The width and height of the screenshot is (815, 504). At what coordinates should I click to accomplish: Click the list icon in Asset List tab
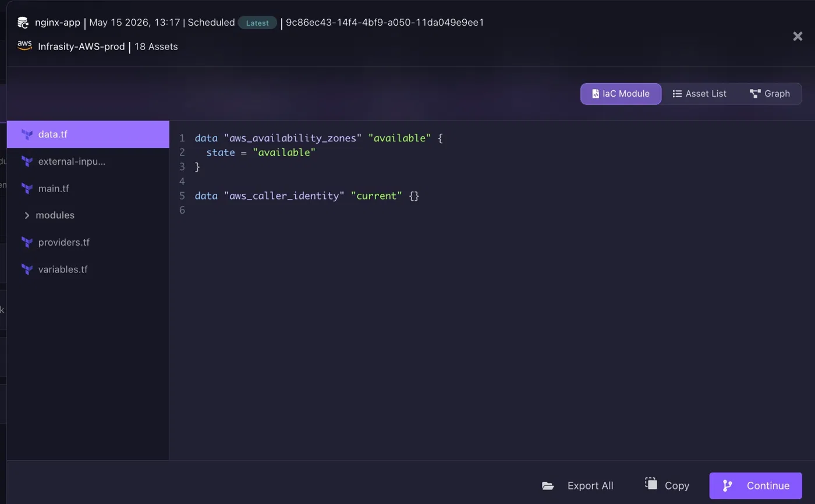(x=677, y=94)
